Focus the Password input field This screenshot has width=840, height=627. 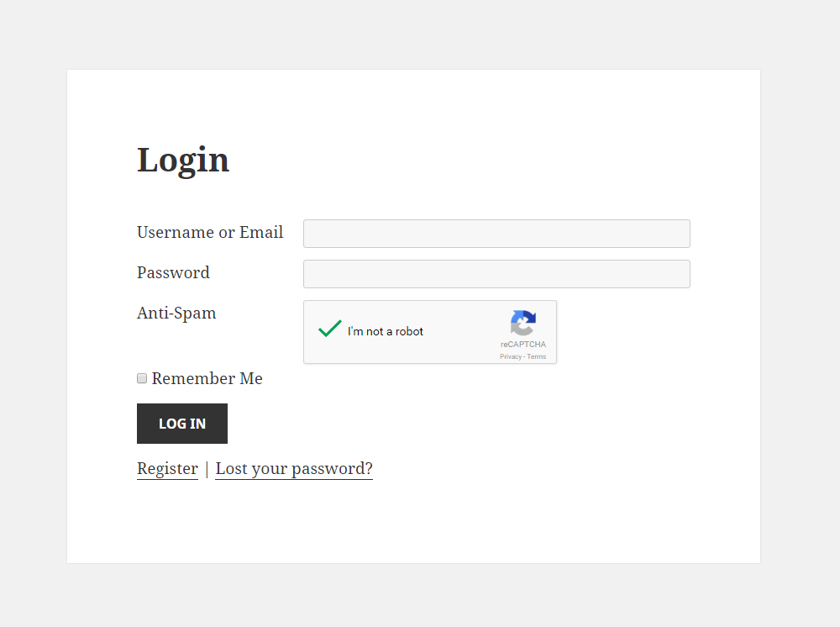[496, 274]
